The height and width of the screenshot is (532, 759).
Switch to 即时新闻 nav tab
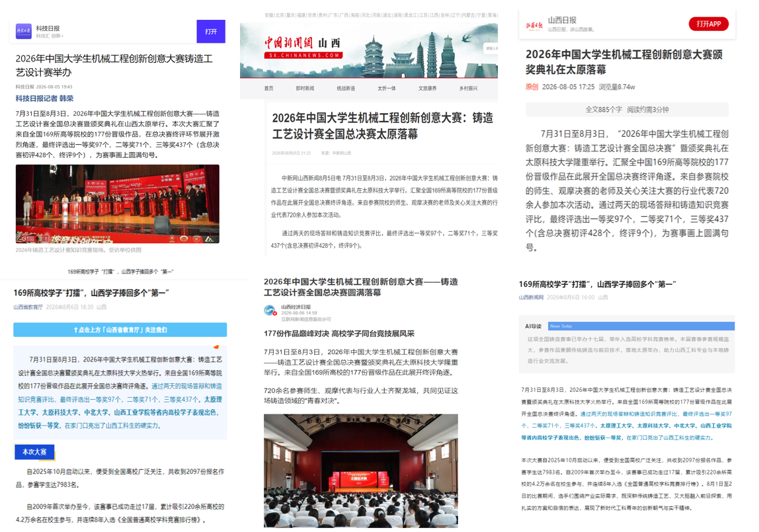tap(305, 89)
